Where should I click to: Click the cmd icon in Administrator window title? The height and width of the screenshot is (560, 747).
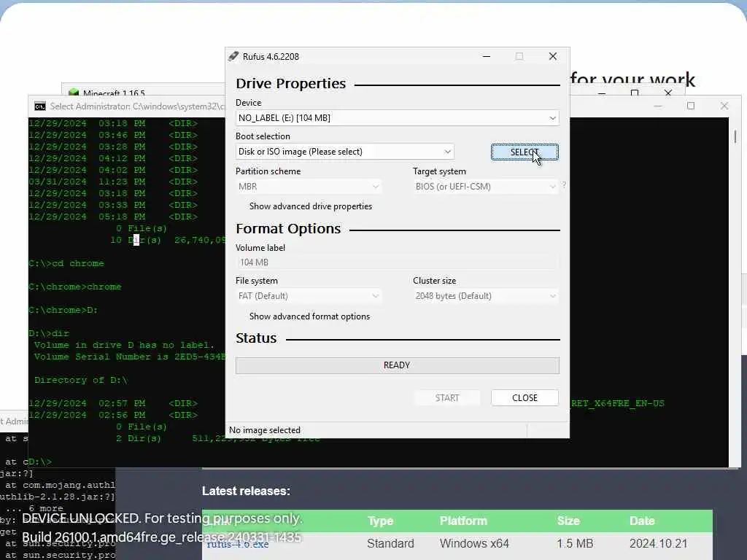pos(40,106)
